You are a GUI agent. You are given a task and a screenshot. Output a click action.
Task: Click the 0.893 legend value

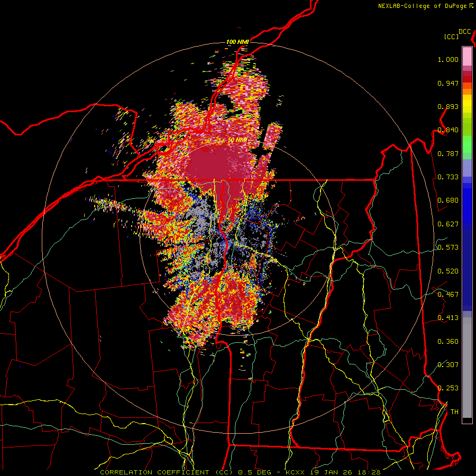point(448,106)
